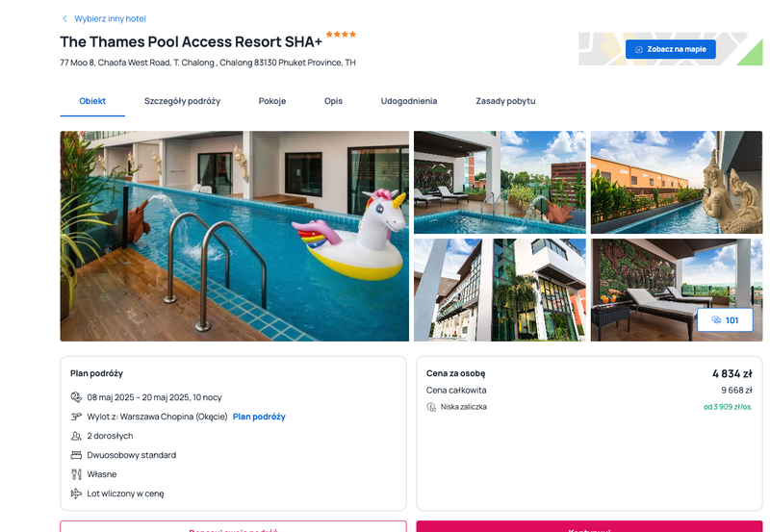Open the main unicorn float pool photo
The height and width of the screenshot is (532, 770).
(234, 236)
